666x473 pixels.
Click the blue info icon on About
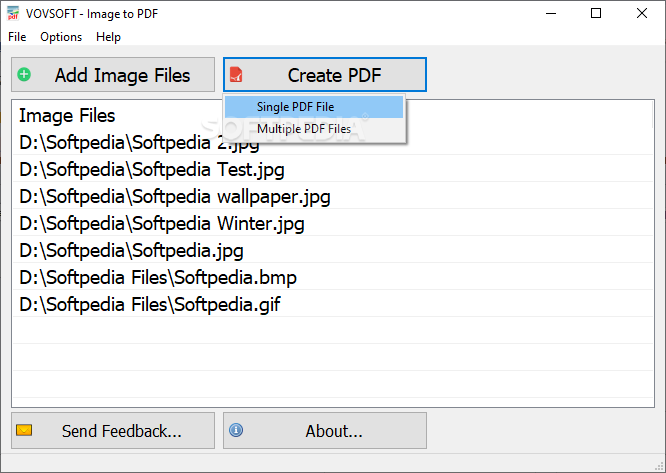click(x=236, y=430)
